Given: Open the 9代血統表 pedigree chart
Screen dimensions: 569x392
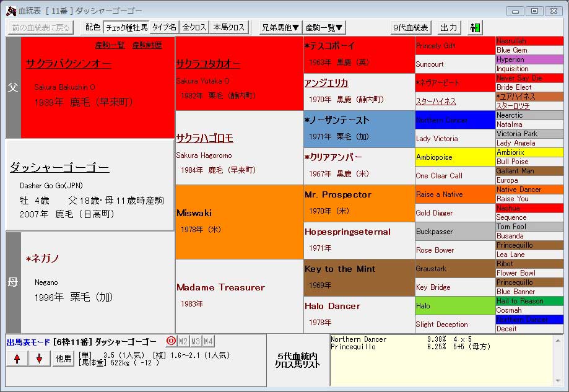Looking at the screenshot, I should click(x=411, y=28).
